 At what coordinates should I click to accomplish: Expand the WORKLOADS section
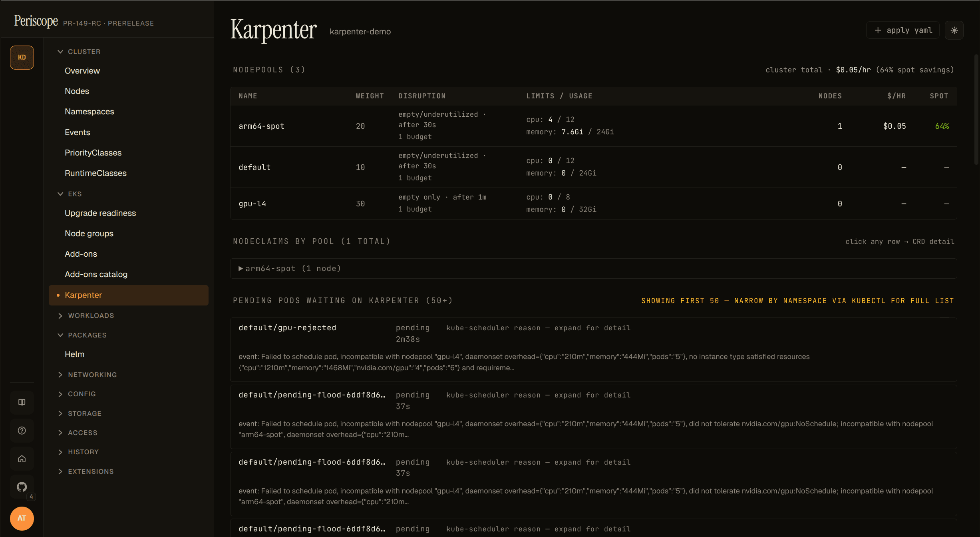[86, 315]
